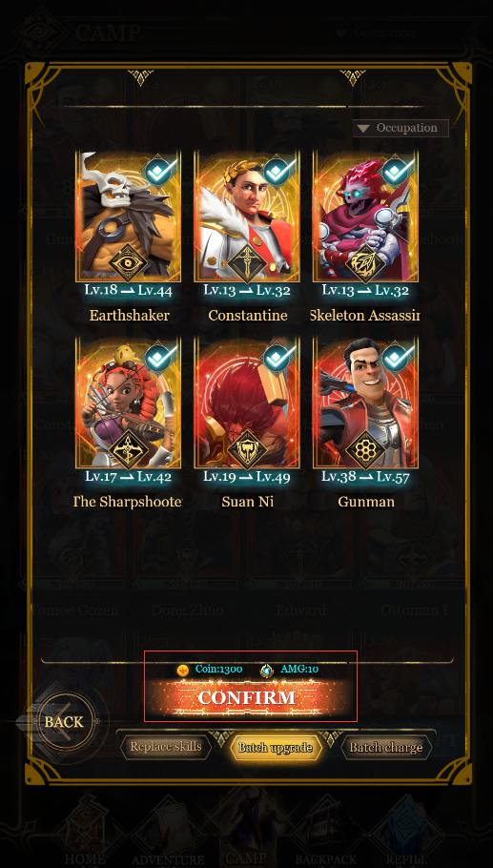Click Gunman's honeycomb occupation emblem
The width and height of the screenshot is (493, 868).
point(365,448)
